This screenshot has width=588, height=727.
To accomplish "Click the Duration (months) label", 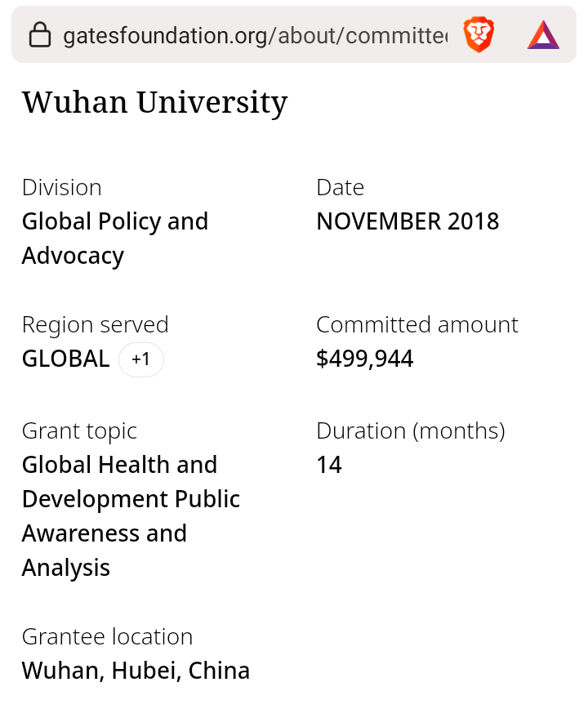I will tap(410, 430).
